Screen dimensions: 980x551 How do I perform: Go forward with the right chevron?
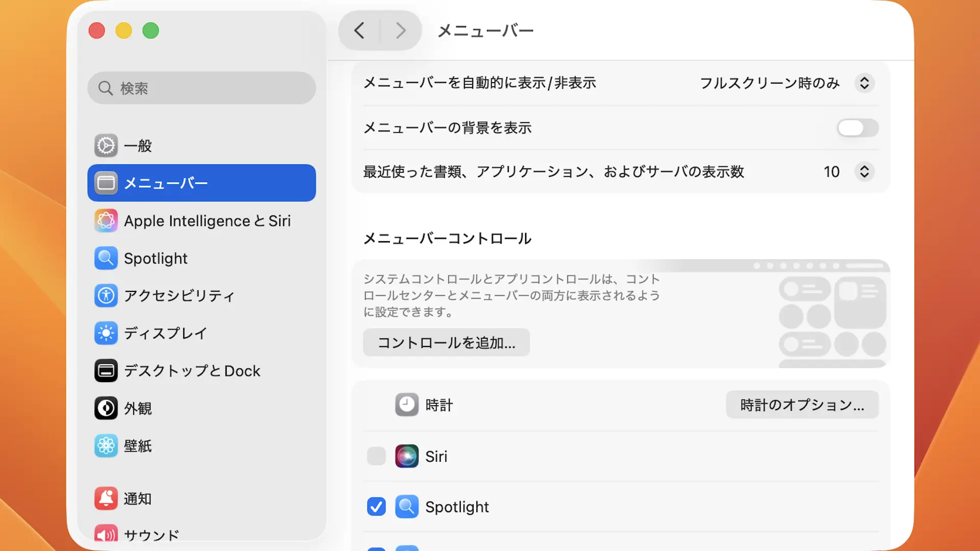point(401,31)
